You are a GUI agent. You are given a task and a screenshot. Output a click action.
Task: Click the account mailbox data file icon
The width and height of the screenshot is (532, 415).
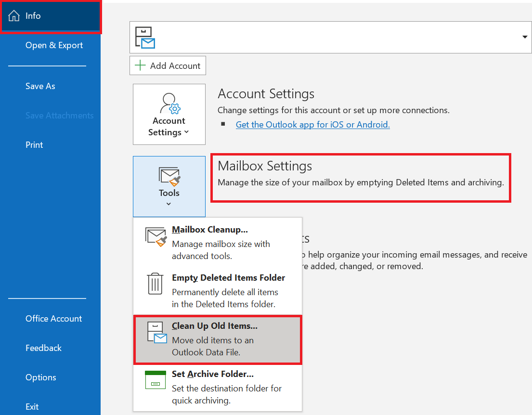pyautogui.click(x=145, y=38)
